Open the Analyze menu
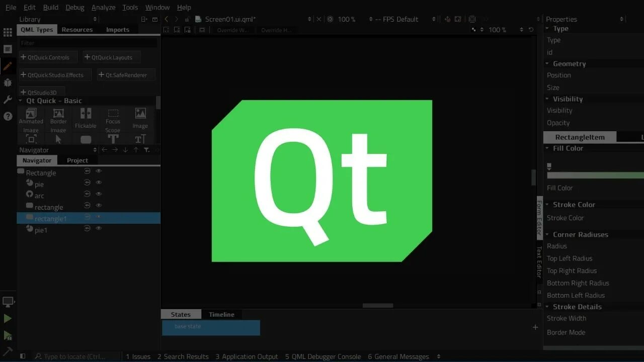 click(103, 7)
